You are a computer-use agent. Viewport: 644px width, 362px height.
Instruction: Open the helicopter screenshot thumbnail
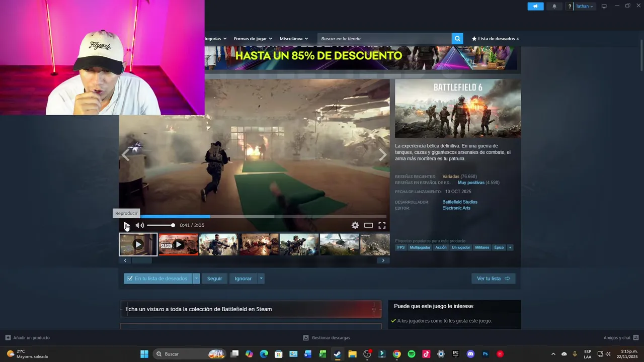tap(340, 244)
